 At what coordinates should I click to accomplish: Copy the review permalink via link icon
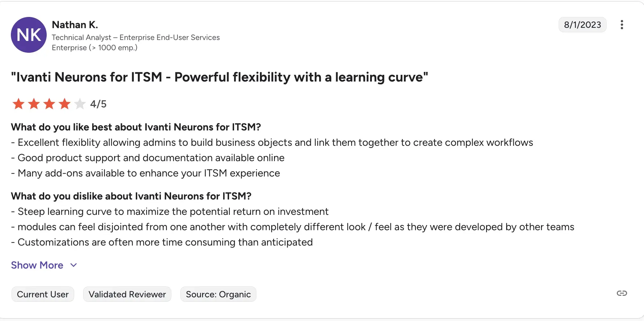622,293
